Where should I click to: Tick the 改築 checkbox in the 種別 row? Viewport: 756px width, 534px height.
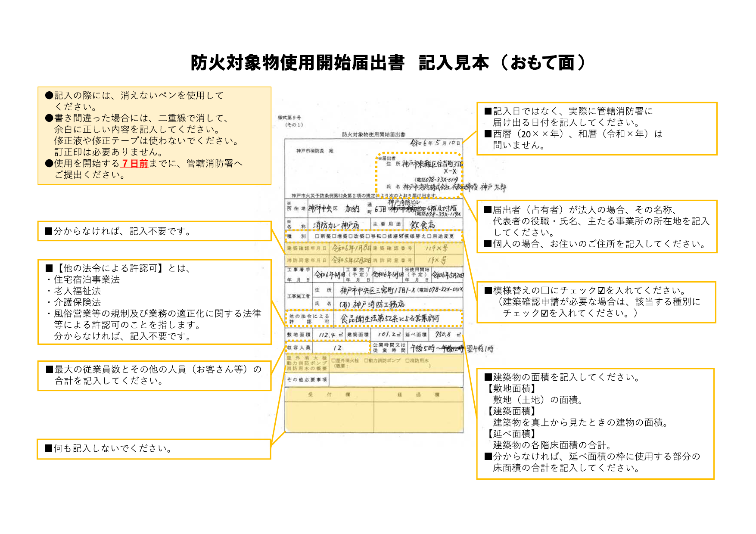tap(351, 236)
